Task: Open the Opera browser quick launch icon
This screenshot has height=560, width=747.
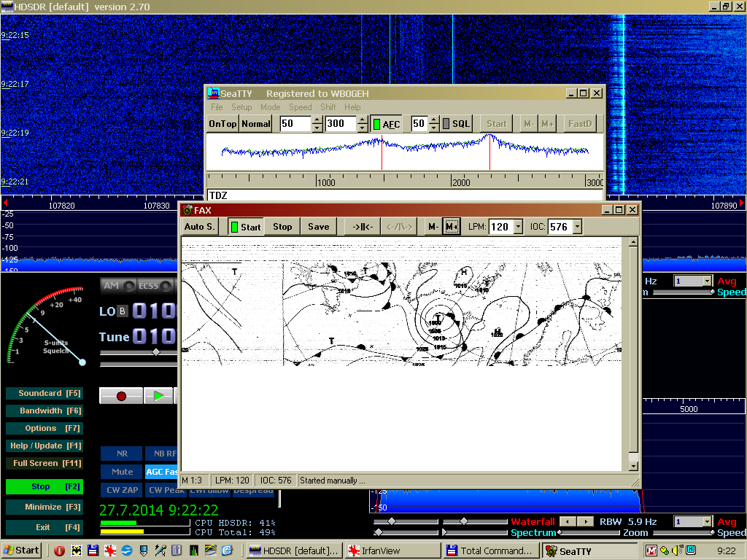Action: click(x=59, y=551)
